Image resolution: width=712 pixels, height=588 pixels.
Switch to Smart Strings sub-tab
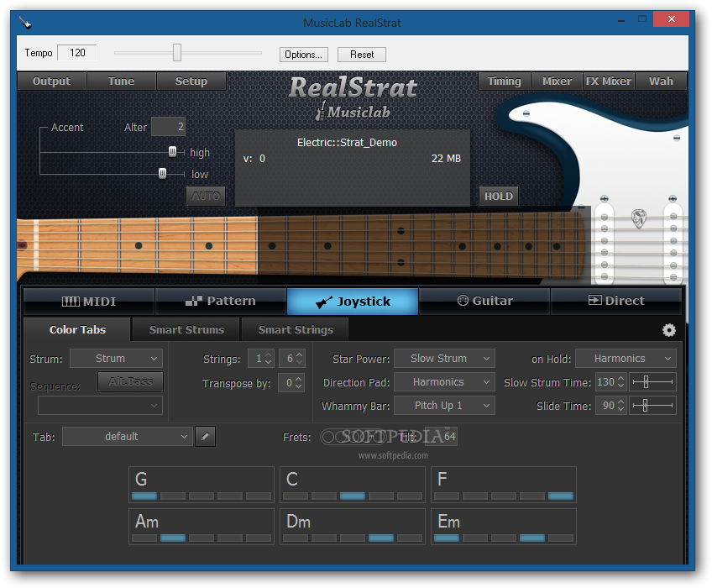296,329
